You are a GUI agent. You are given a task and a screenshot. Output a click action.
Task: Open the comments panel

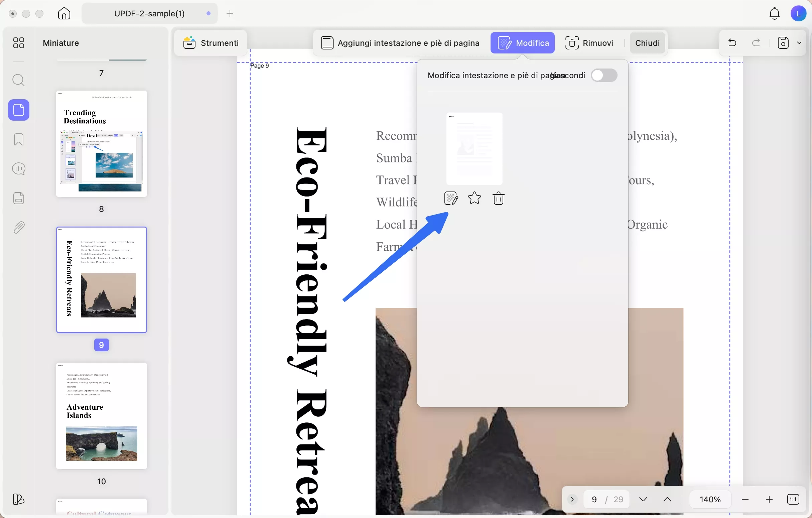(19, 169)
